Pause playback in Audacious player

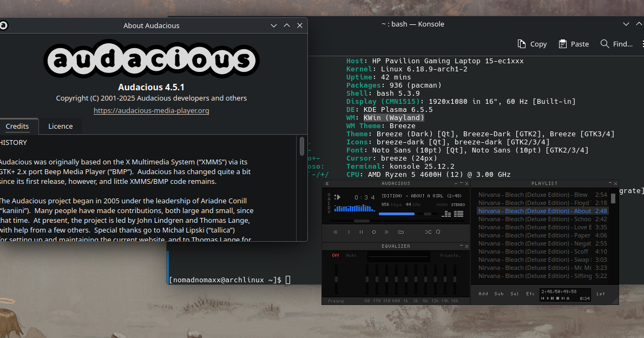(x=361, y=232)
